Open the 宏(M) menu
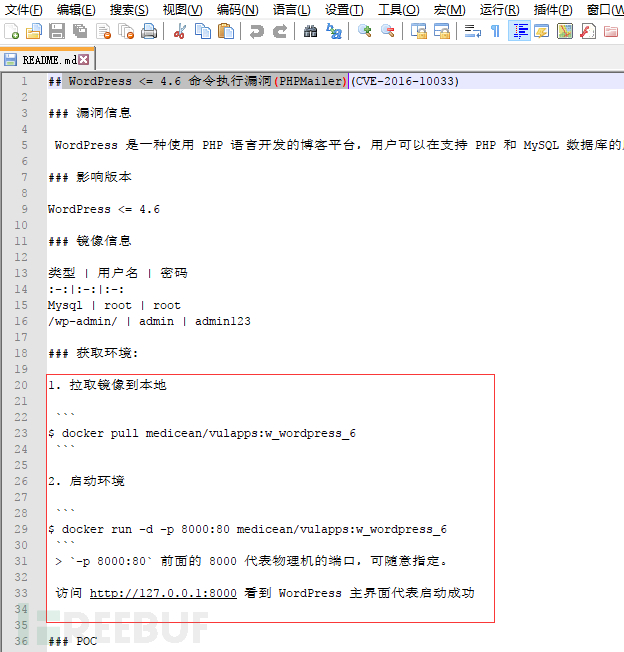Image resolution: width=624 pixels, height=652 pixels. click(449, 9)
